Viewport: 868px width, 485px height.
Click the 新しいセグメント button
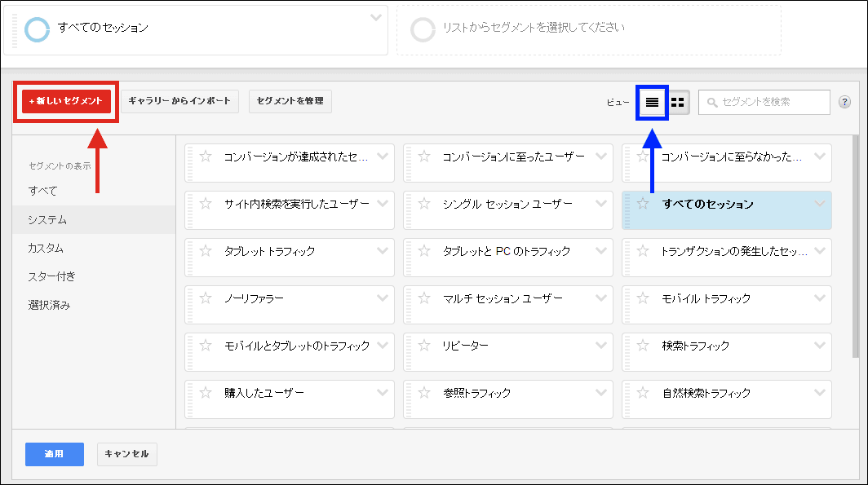[x=66, y=101]
